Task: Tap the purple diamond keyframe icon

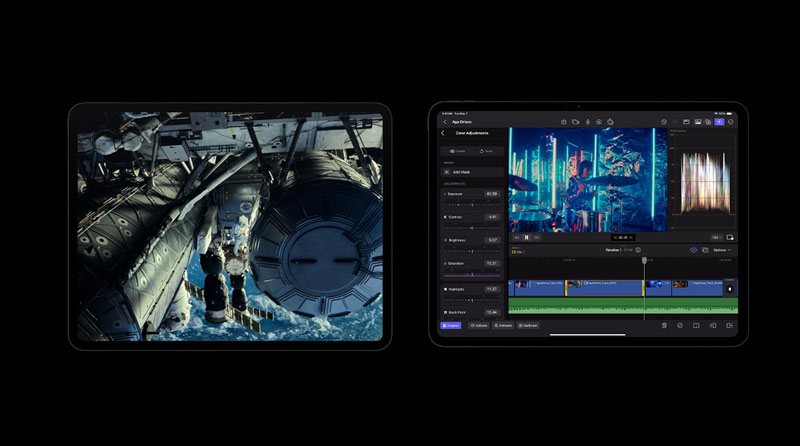Action: click(x=693, y=250)
